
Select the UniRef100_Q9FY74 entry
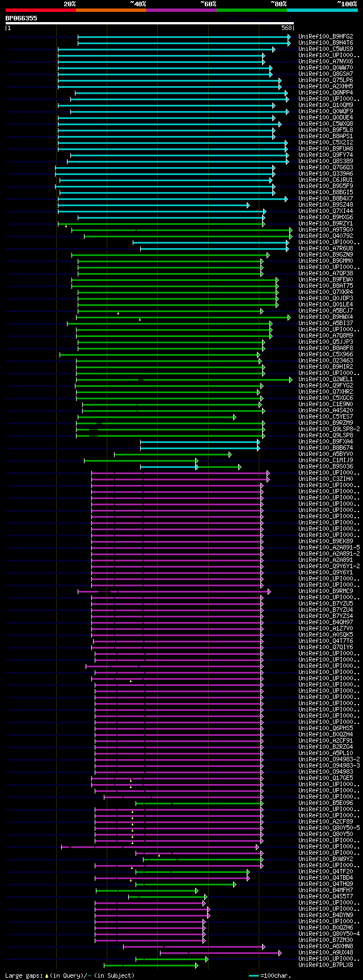[x=326, y=155]
